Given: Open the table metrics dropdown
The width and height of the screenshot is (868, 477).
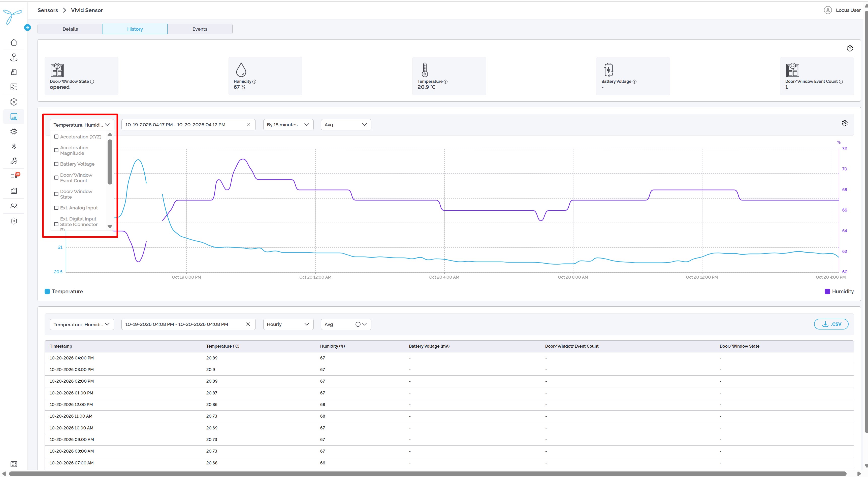Looking at the screenshot, I should 82,324.
